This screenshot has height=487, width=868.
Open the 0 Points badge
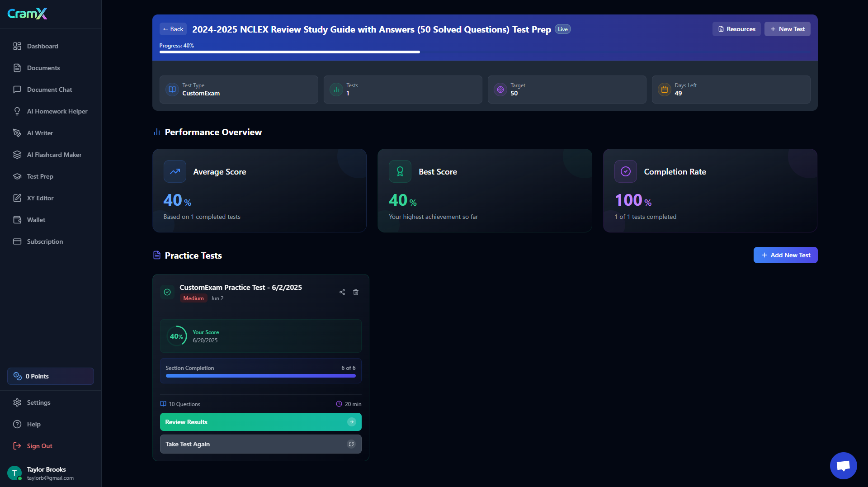coord(51,376)
